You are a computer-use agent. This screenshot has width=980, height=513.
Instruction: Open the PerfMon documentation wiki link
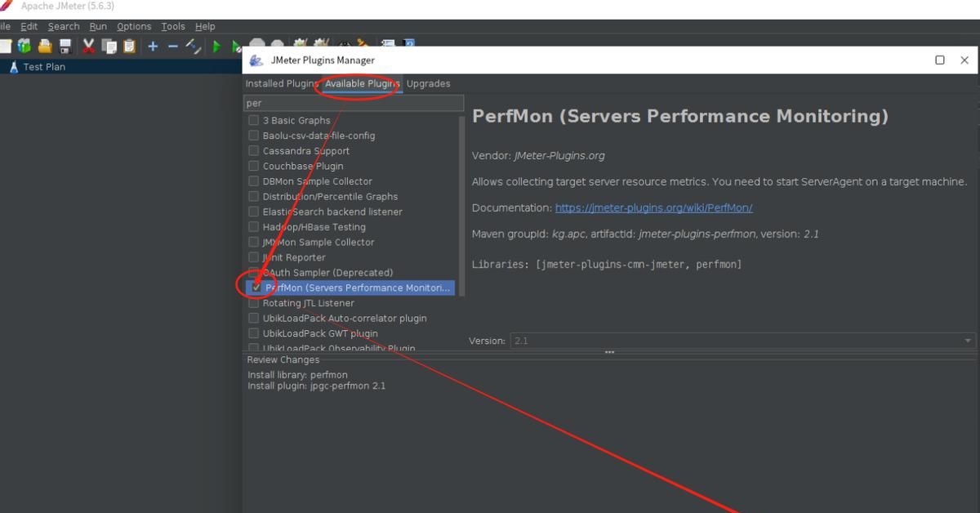click(653, 208)
